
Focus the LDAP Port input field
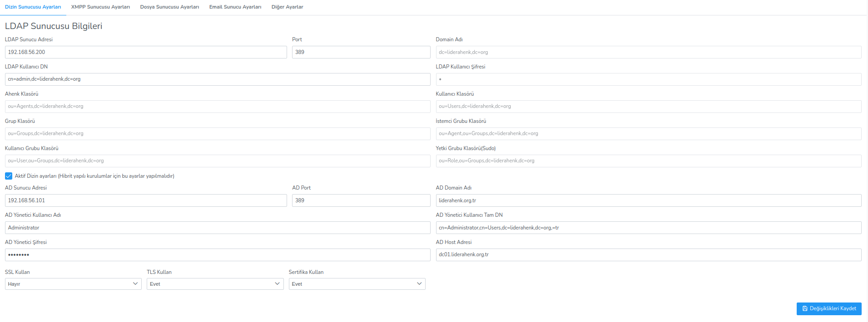point(361,52)
